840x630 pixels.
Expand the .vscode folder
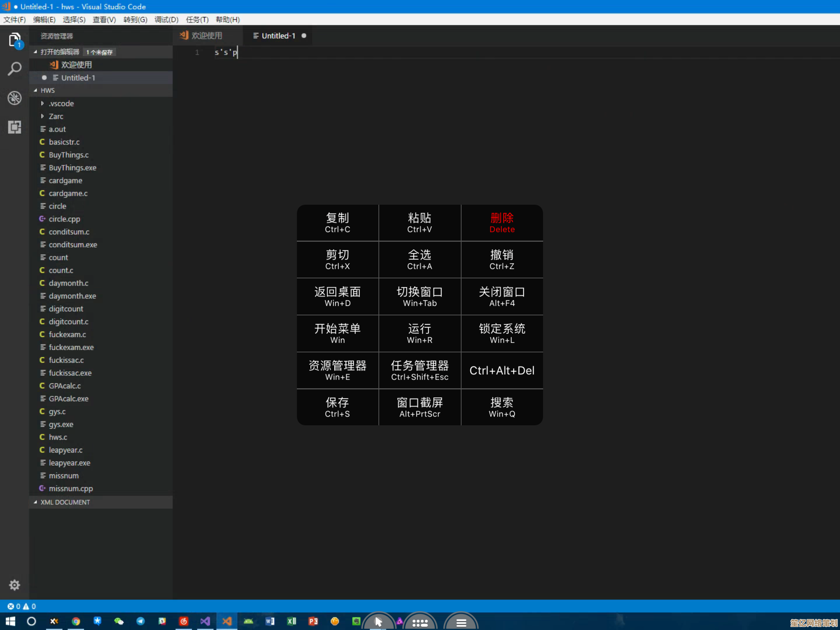61,103
